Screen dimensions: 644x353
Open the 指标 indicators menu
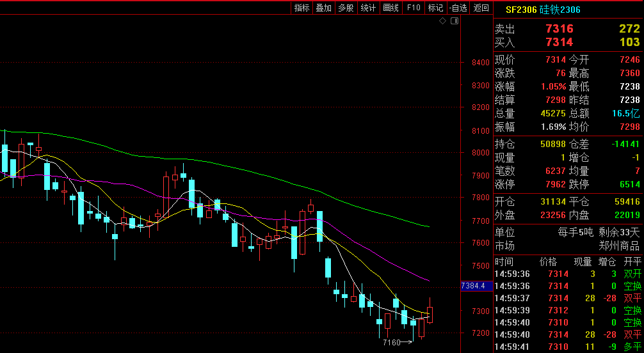pos(302,8)
